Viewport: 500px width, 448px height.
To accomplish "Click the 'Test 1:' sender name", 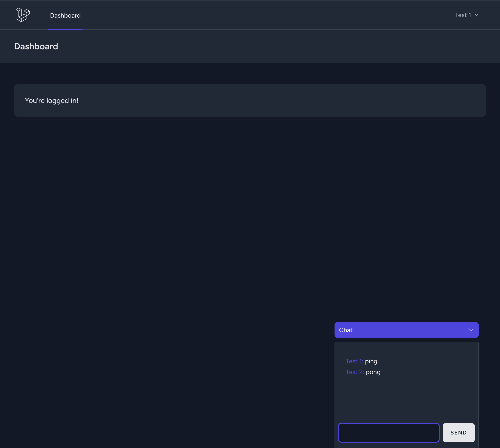I will click(354, 361).
